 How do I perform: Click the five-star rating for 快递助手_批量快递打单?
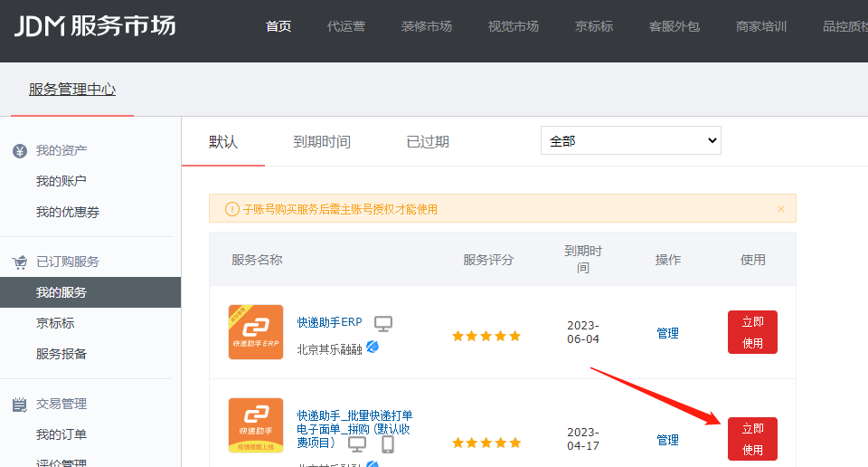click(486, 443)
